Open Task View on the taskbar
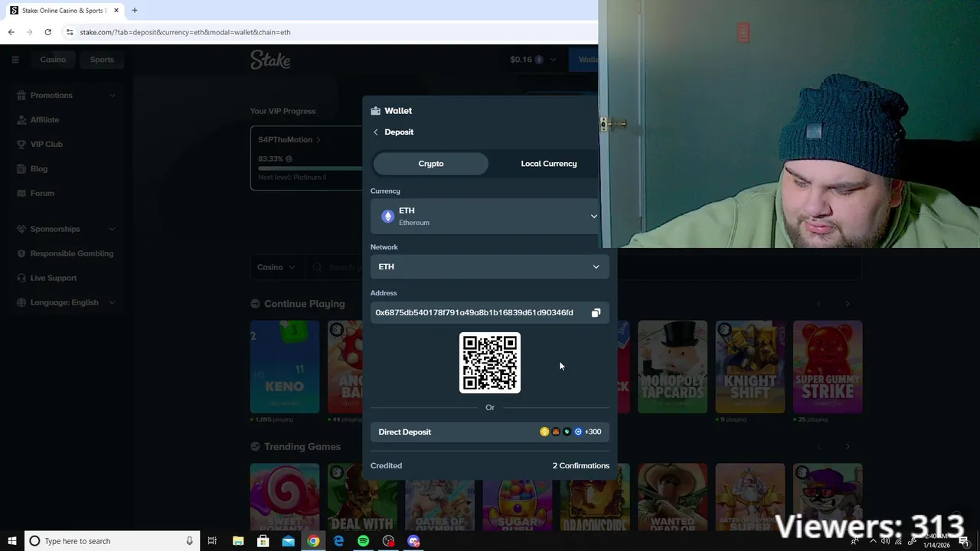Screen dimensions: 980x551 coord(212,541)
